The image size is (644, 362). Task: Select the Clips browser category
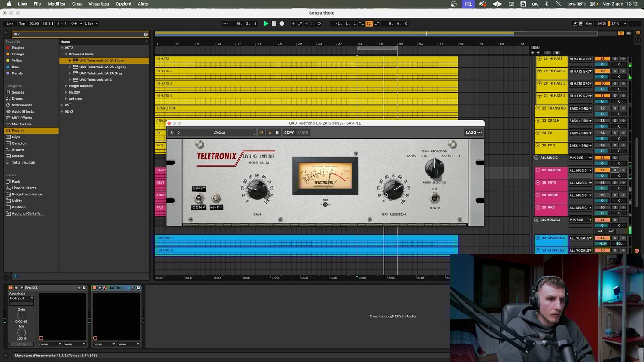coord(16,137)
